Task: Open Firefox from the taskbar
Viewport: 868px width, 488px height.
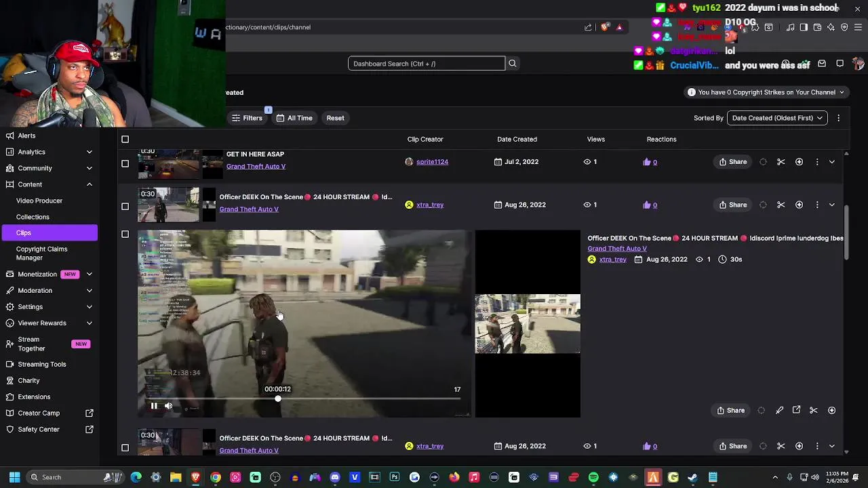Action: (x=454, y=477)
